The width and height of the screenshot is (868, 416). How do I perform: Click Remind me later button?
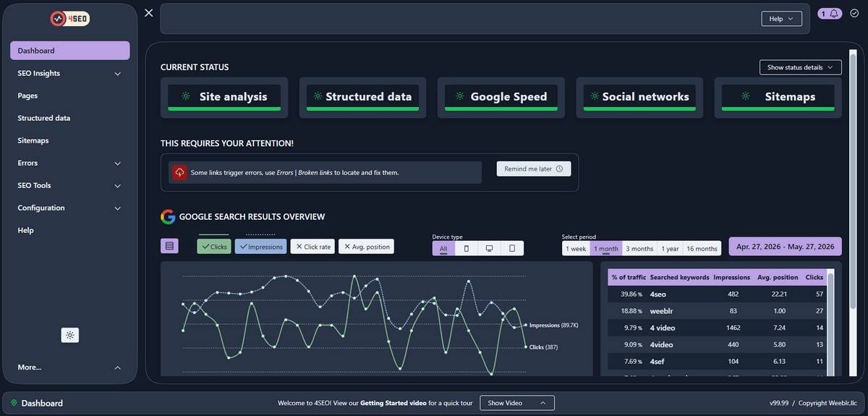[x=534, y=169]
